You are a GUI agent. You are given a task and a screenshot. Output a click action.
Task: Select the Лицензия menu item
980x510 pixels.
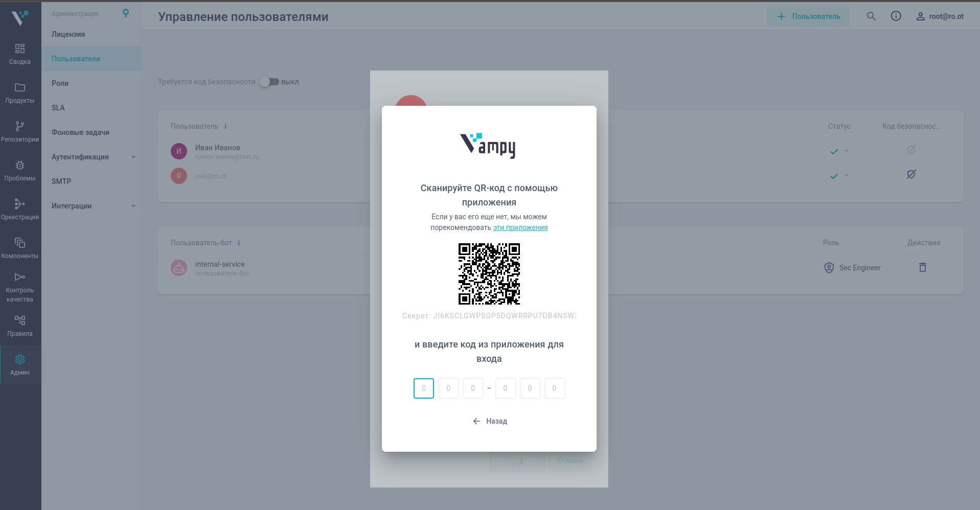[69, 34]
